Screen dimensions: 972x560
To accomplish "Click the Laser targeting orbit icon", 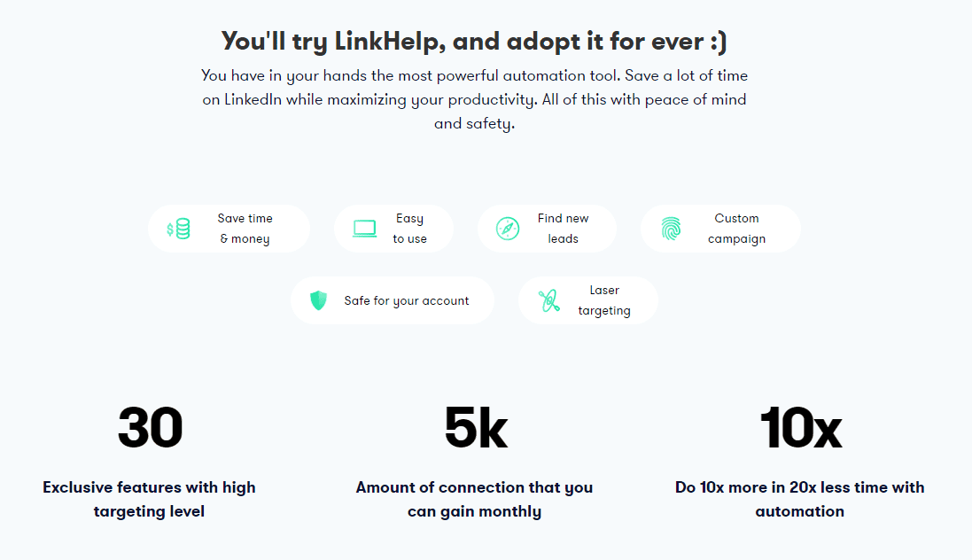I will [549, 300].
